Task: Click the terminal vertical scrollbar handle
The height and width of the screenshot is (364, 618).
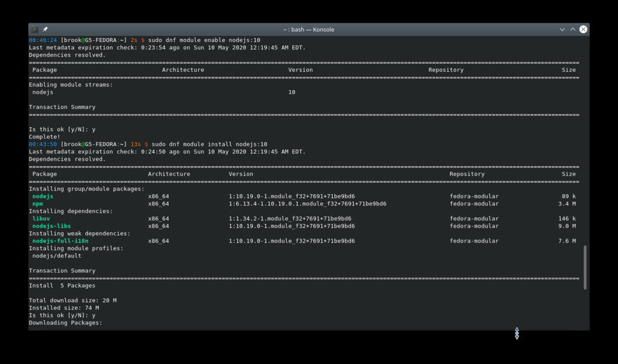Action: tap(585, 267)
